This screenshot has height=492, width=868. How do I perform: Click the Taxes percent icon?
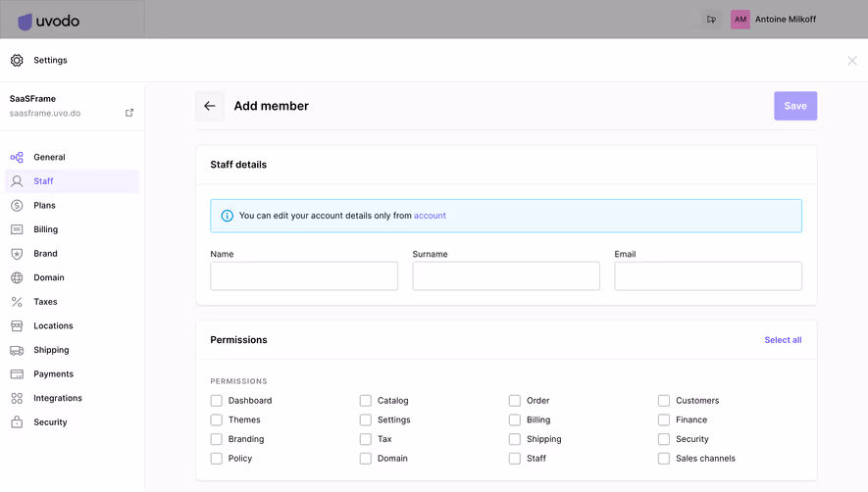[x=17, y=302]
